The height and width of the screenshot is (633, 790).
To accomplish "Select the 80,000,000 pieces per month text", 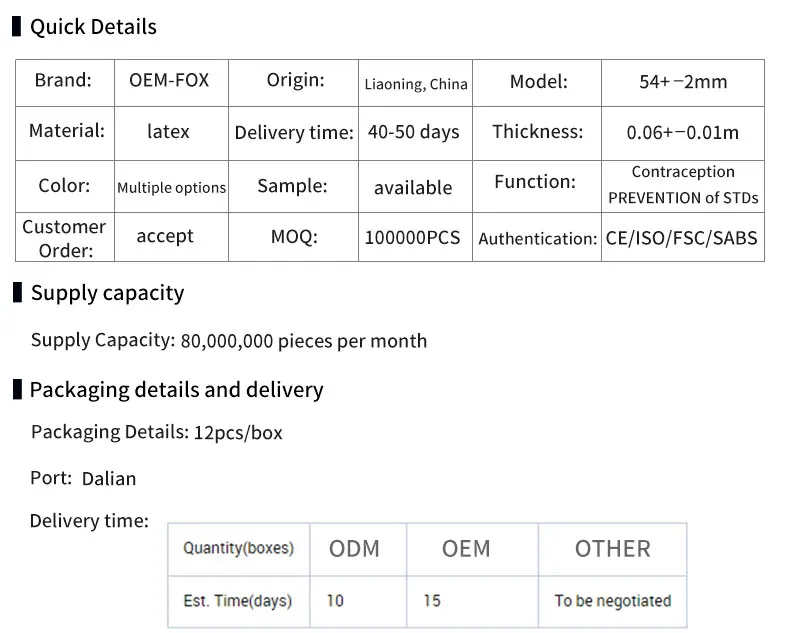I will point(304,341).
